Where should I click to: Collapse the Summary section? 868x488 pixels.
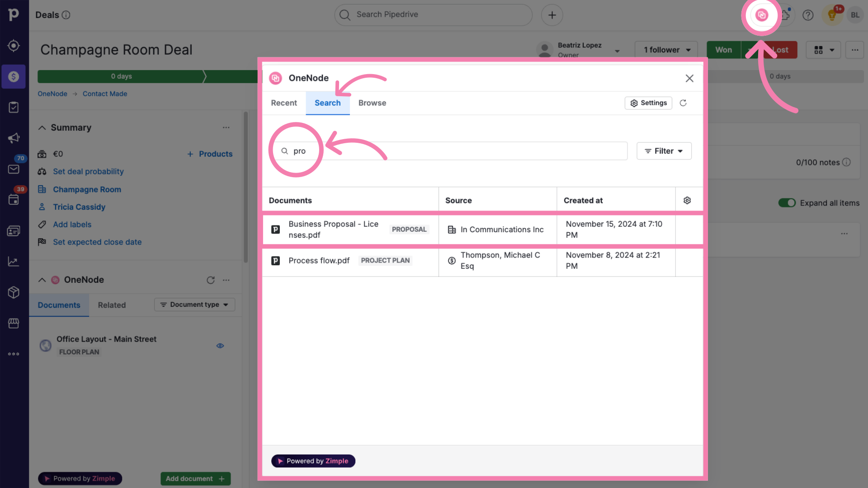[x=42, y=128]
